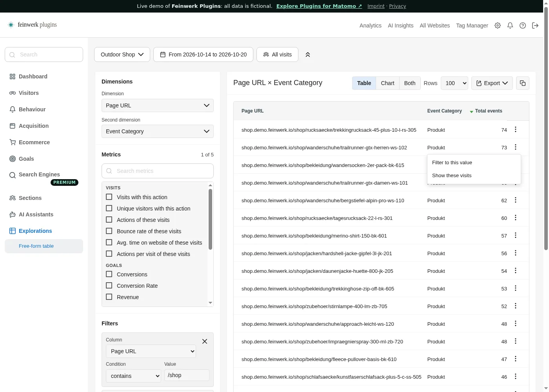549x392 pixels.
Task: Check Unique visitors with this action
Action: tap(109, 208)
